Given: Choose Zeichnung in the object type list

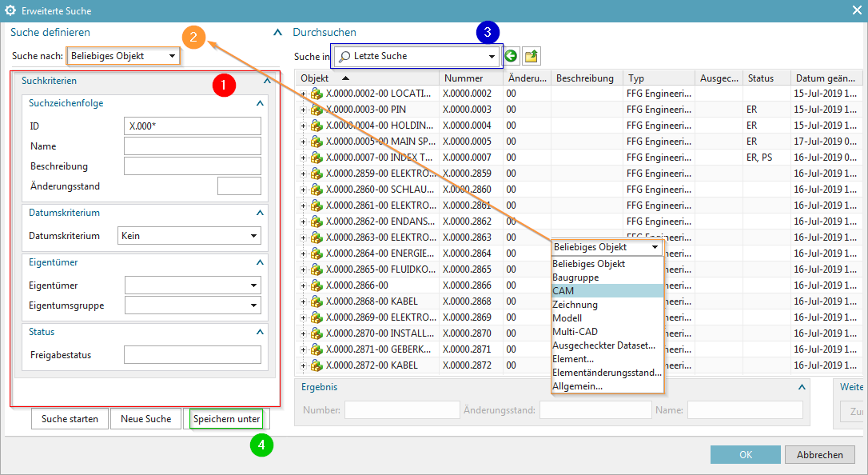Looking at the screenshot, I should [575, 305].
